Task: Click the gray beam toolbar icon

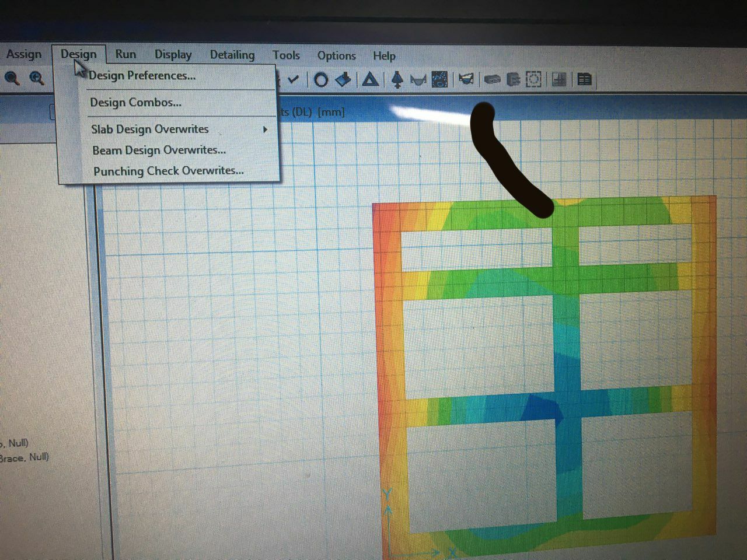Action: (x=493, y=79)
